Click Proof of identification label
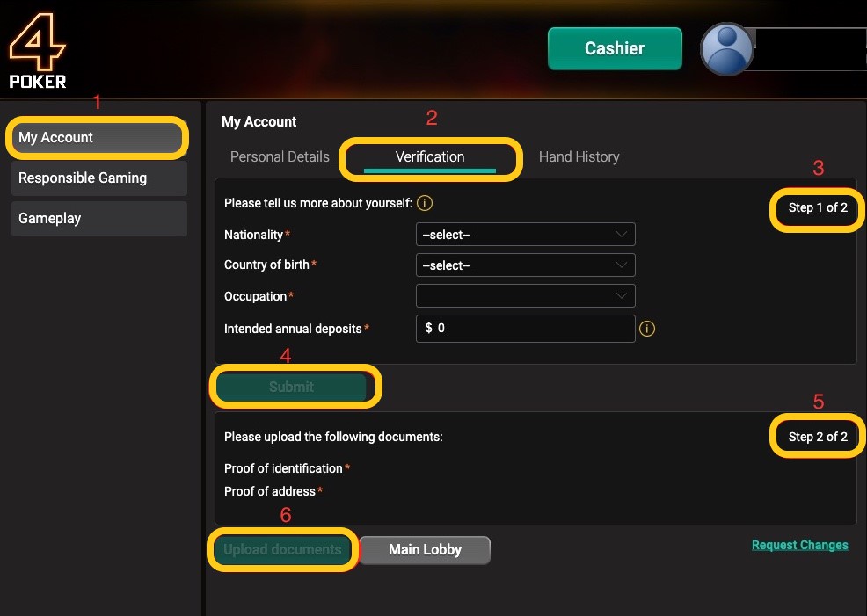867x616 pixels. (284, 468)
